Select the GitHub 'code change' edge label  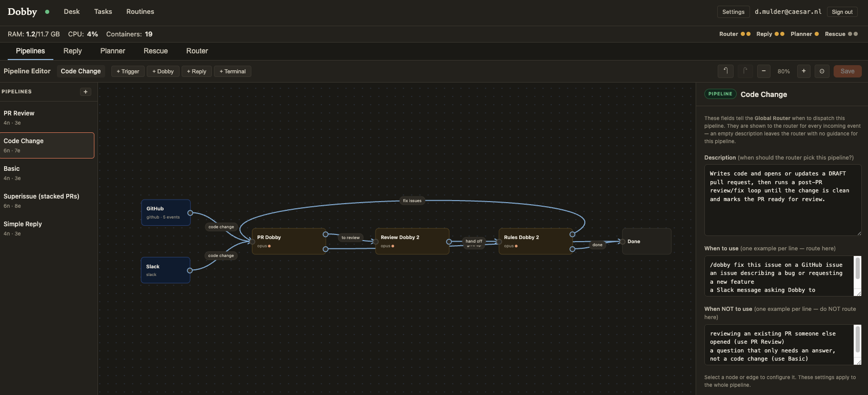click(221, 227)
